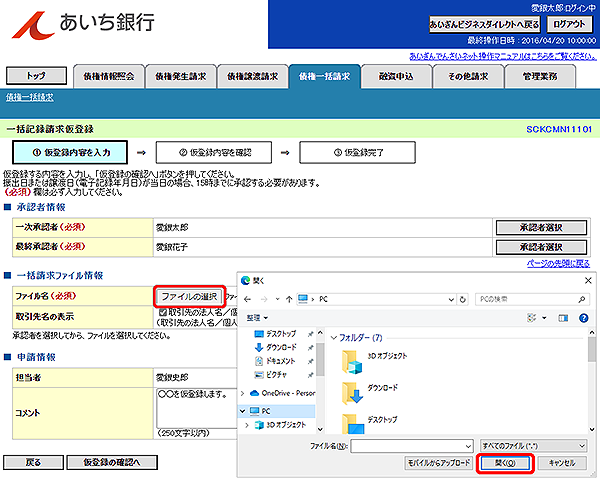The width and height of the screenshot is (600, 478).
Task: Click 仮登録の確認へ button
Action: (112, 462)
